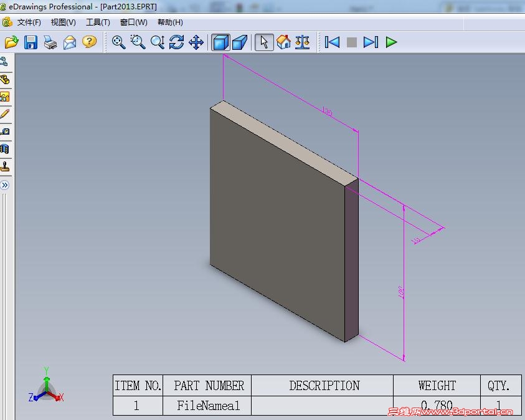Send the file via envelope icon
The height and width of the screenshot is (420, 525).
(70, 42)
